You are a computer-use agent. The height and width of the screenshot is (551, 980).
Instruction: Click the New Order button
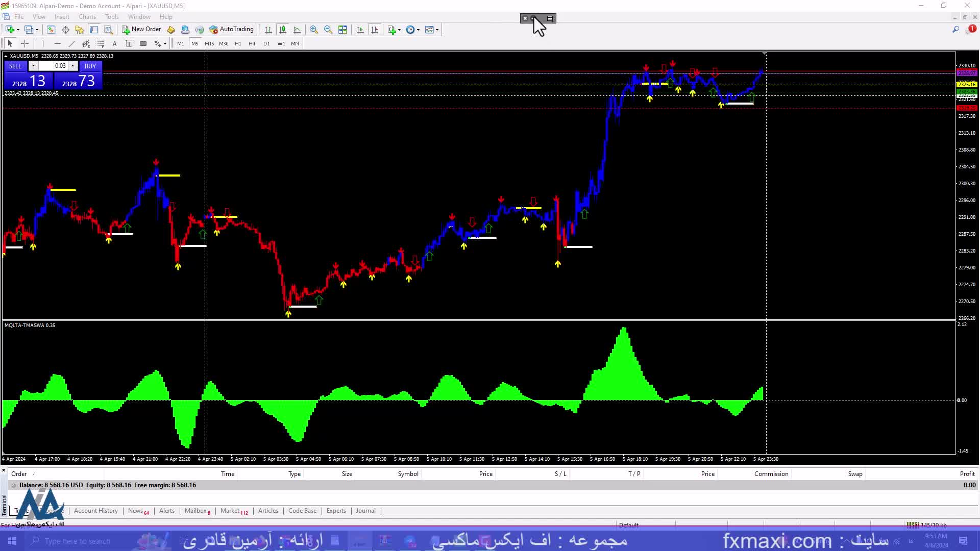pyautogui.click(x=141, y=30)
